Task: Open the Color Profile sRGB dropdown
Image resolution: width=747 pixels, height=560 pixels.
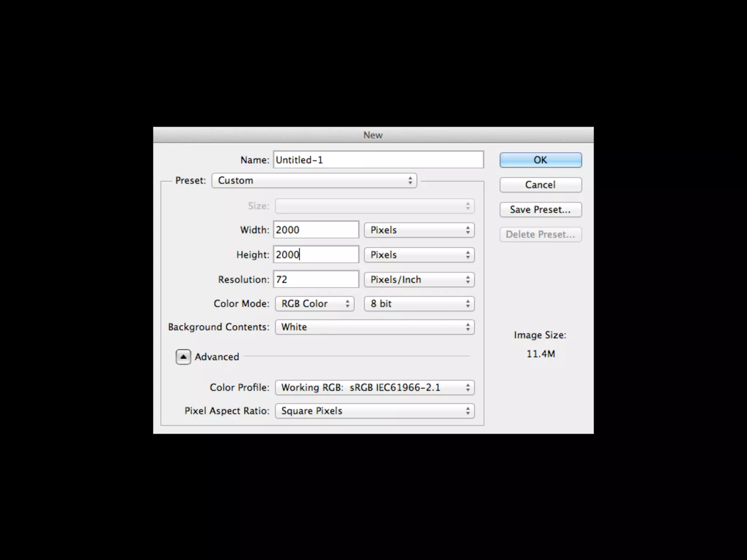Action: 374,388
